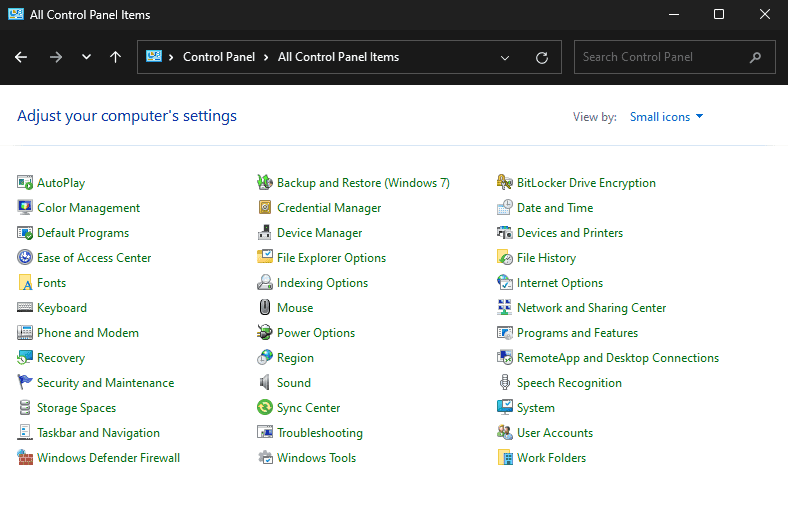Open the Programs and Features link
This screenshot has width=788, height=523.
(577, 333)
